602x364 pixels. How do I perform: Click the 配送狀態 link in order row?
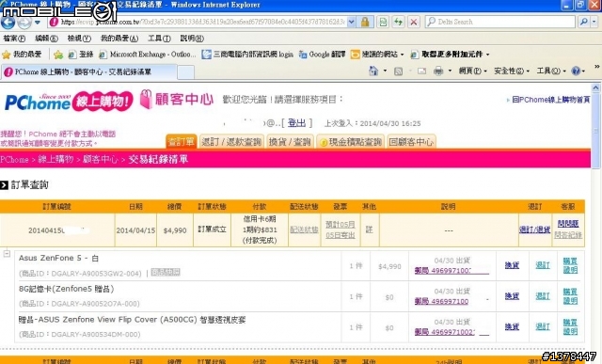coord(304,229)
